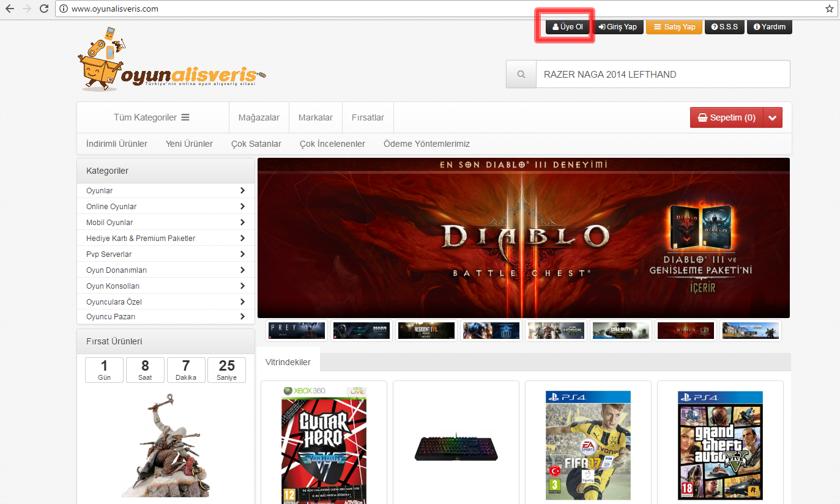Open the S.S.S help button
840x504 pixels.
[x=724, y=27]
